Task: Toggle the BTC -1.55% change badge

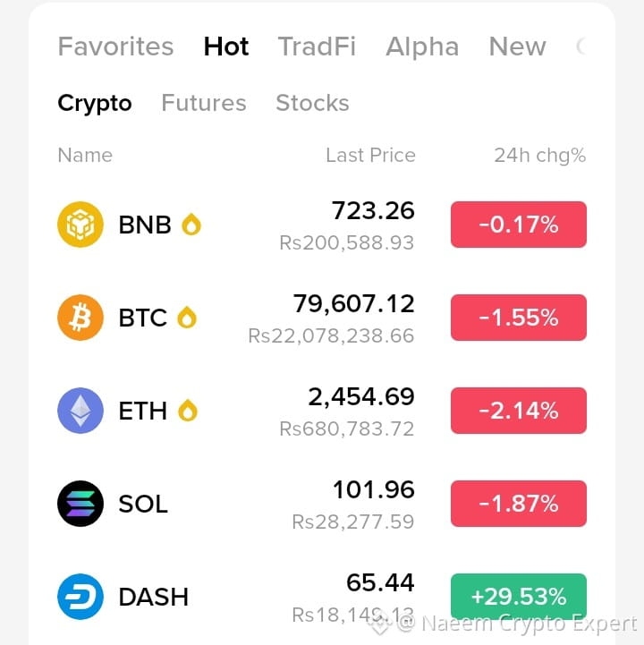Action: pyautogui.click(x=519, y=318)
